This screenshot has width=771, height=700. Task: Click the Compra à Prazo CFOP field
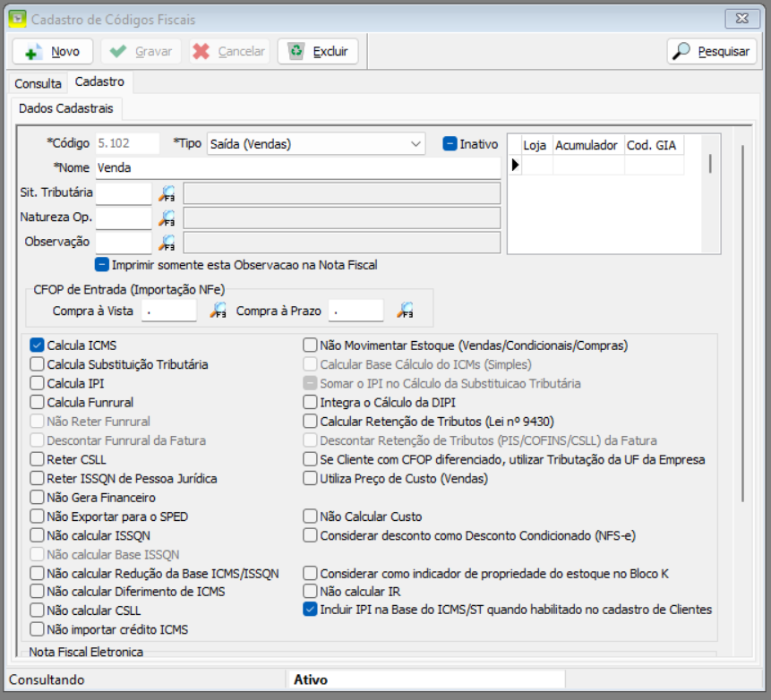click(x=356, y=311)
